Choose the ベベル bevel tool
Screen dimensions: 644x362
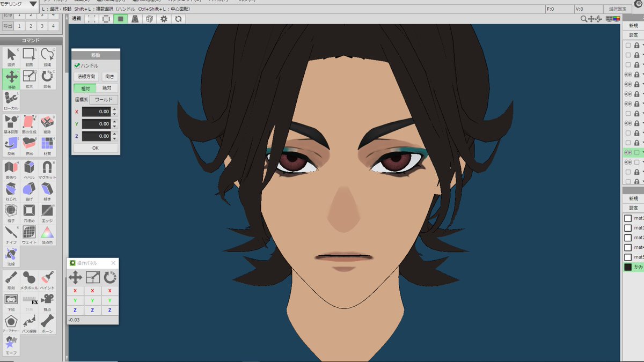[29, 170]
